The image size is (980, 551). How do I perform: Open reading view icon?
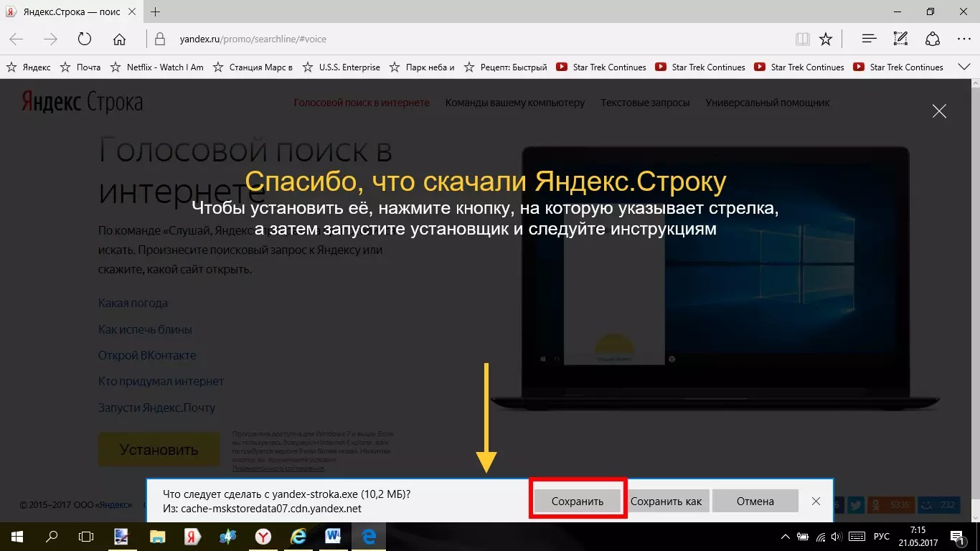click(802, 39)
